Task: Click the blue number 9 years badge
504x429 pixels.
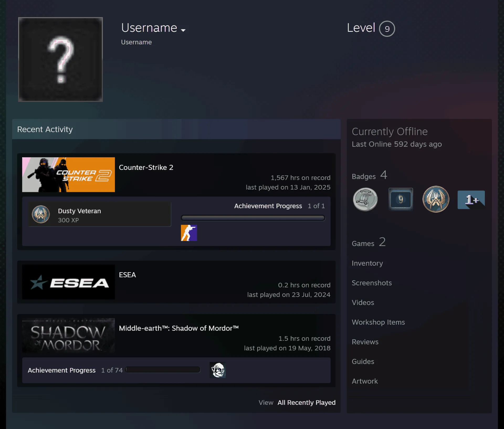Action: coord(401,200)
